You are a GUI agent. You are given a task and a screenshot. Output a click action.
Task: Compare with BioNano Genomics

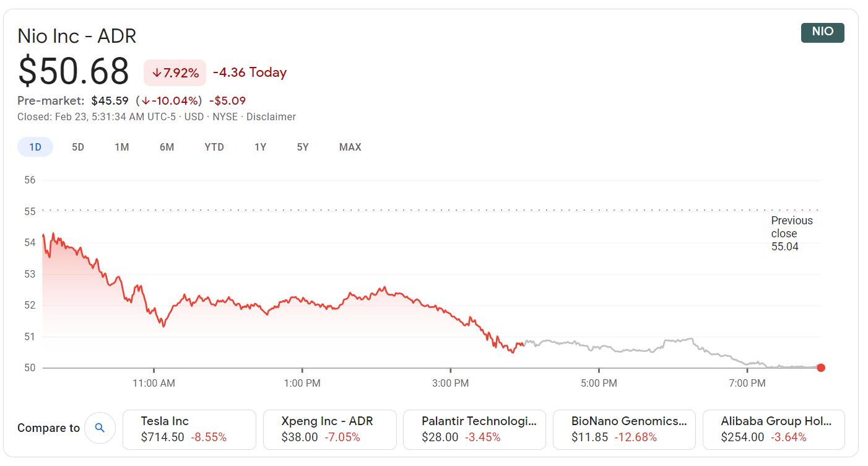pos(624,429)
